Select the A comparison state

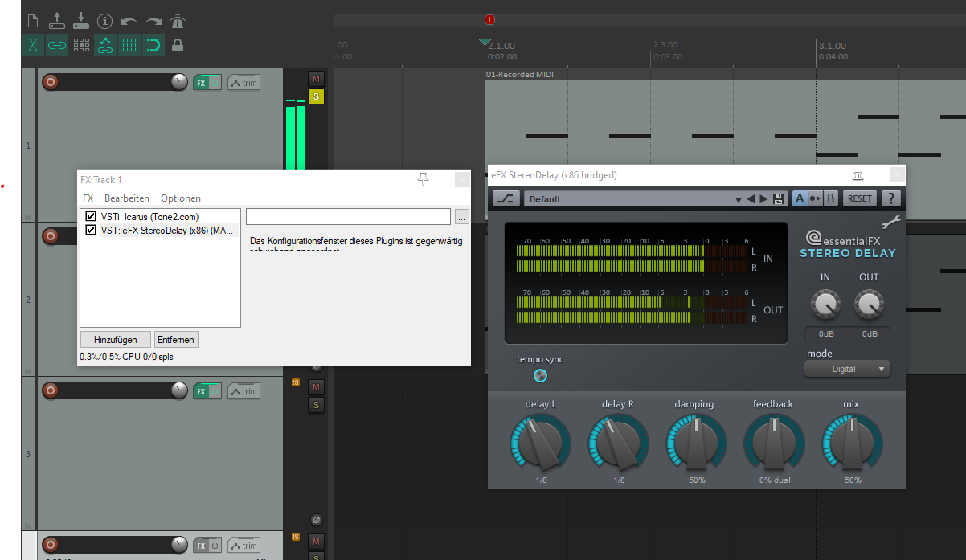(800, 198)
